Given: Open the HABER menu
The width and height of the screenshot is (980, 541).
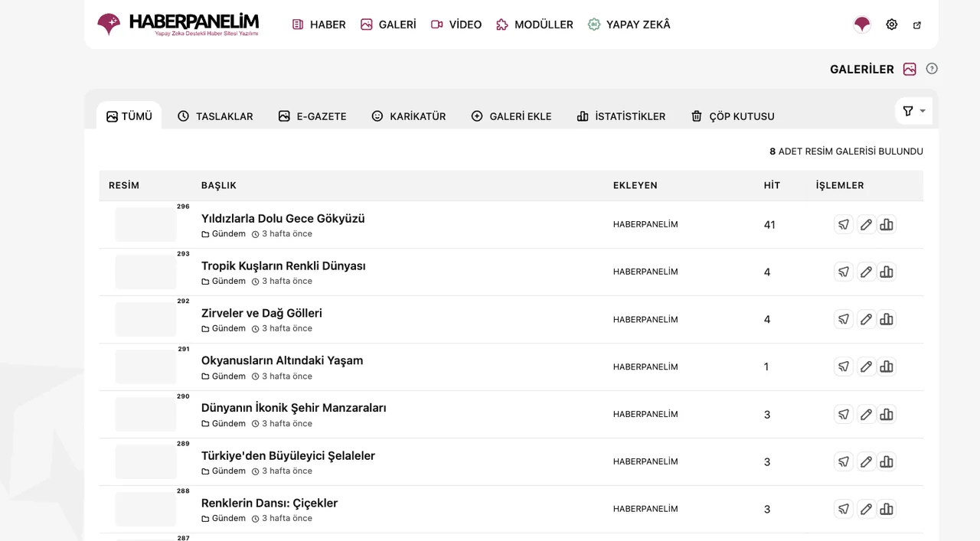Looking at the screenshot, I should [x=318, y=24].
